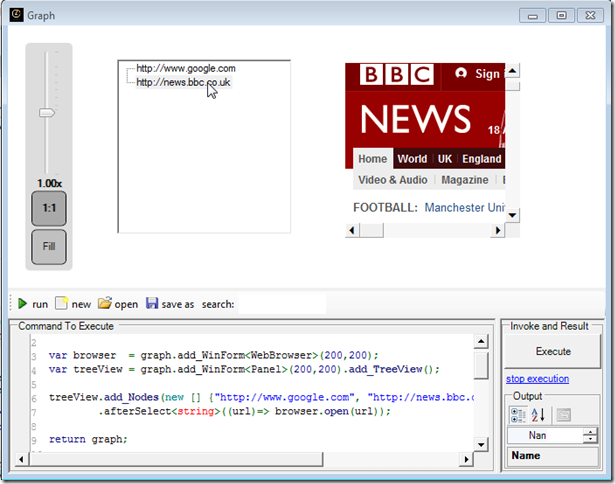Viewport: 615px width, 484px height.
Task: Click the green run arrow icon
Action: [22, 304]
